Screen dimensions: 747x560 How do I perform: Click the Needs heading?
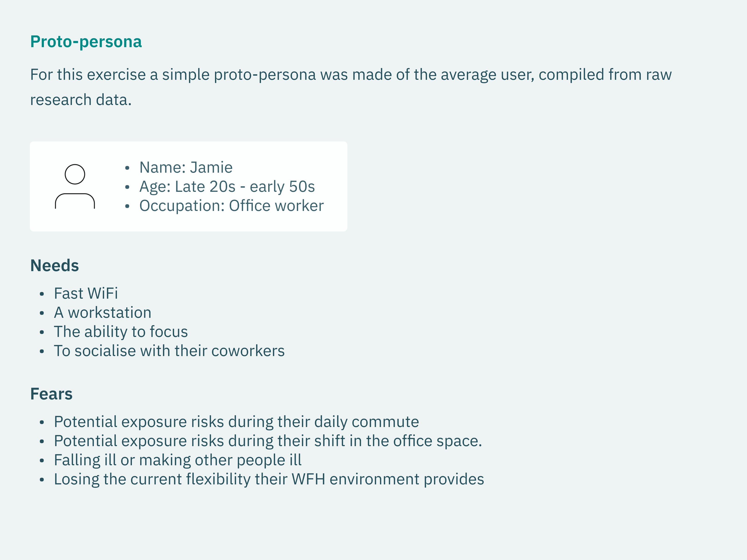pos(54,266)
